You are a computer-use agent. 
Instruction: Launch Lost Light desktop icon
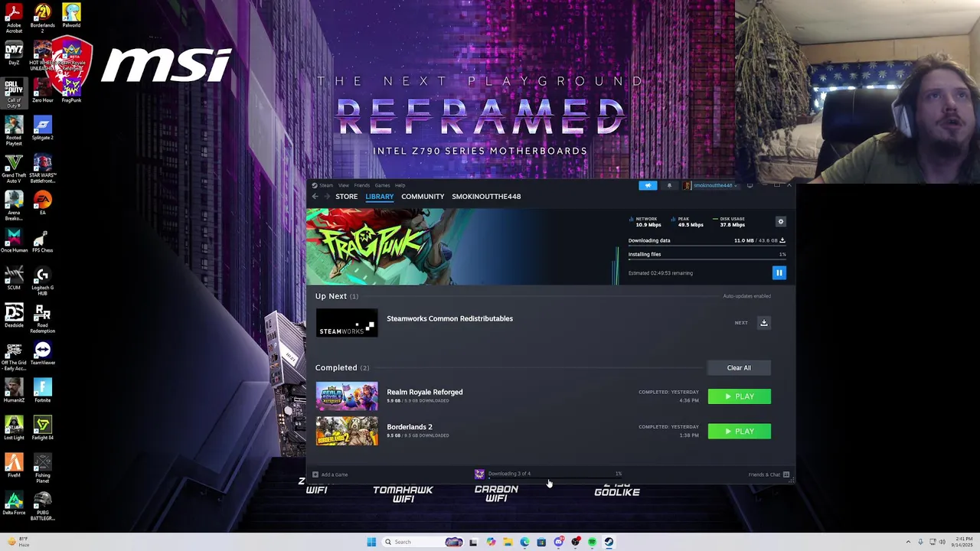coord(14,428)
